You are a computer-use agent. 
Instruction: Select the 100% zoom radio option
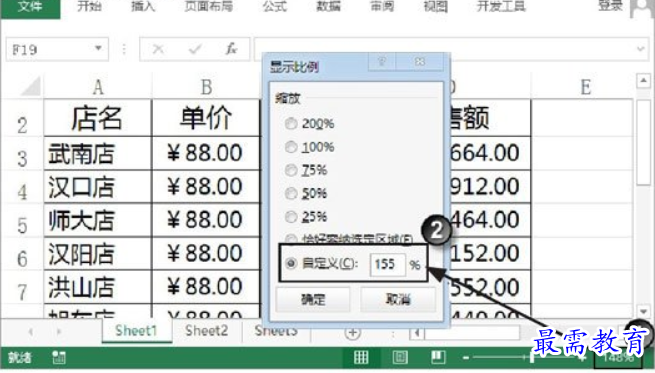click(291, 147)
